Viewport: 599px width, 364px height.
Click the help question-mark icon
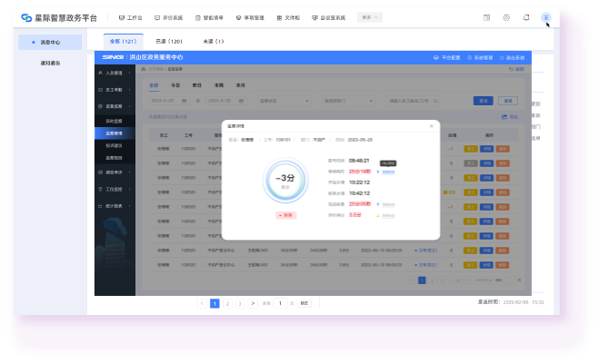pos(506,17)
